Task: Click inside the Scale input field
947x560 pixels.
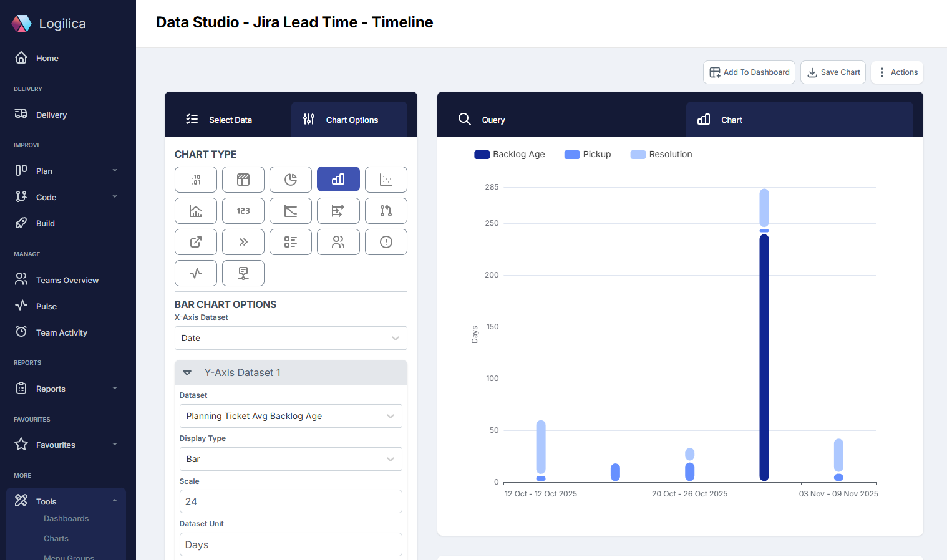Action: coord(291,501)
